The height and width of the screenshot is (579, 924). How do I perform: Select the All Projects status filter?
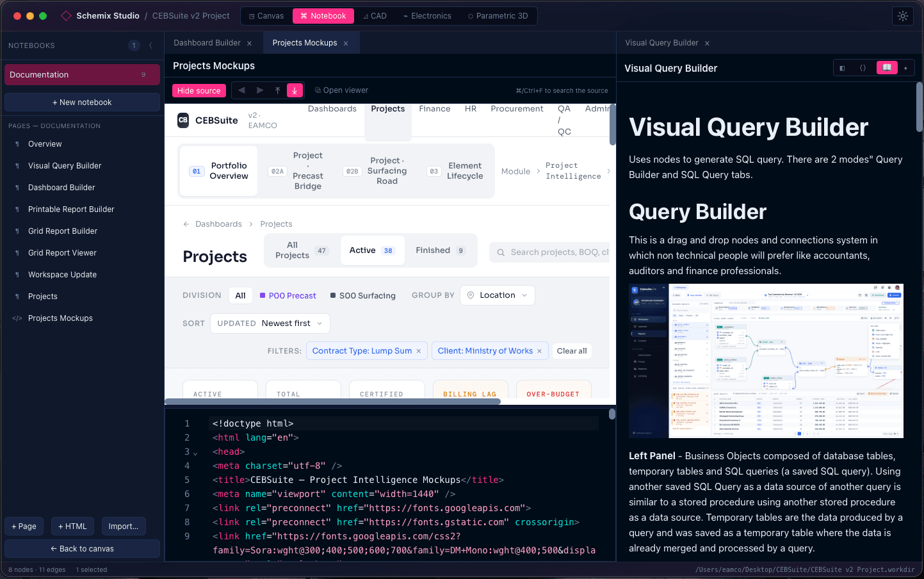[x=302, y=250]
